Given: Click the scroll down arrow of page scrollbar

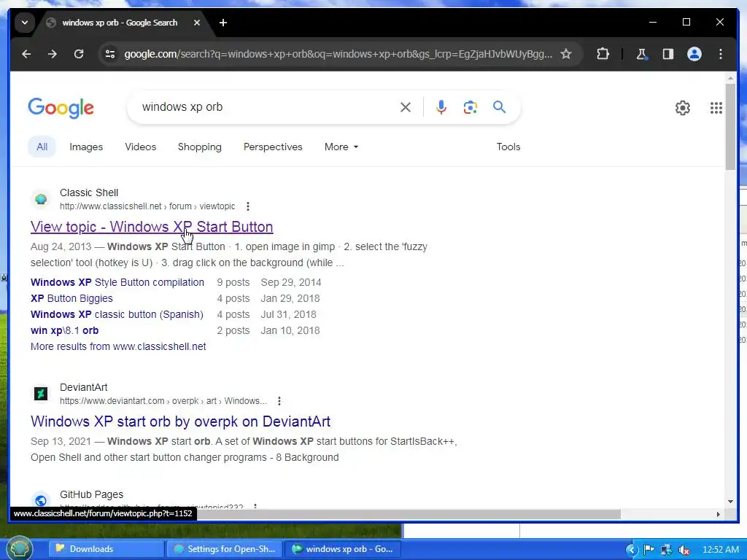Looking at the screenshot, I should [730, 502].
